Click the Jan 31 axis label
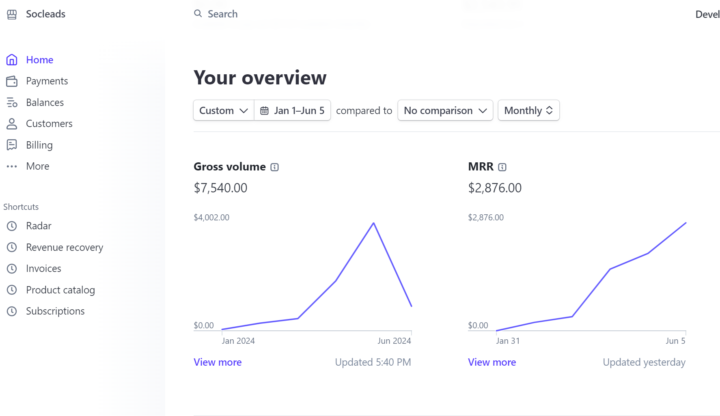The width and height of the screenshot is (720, 416). point(508,341)
